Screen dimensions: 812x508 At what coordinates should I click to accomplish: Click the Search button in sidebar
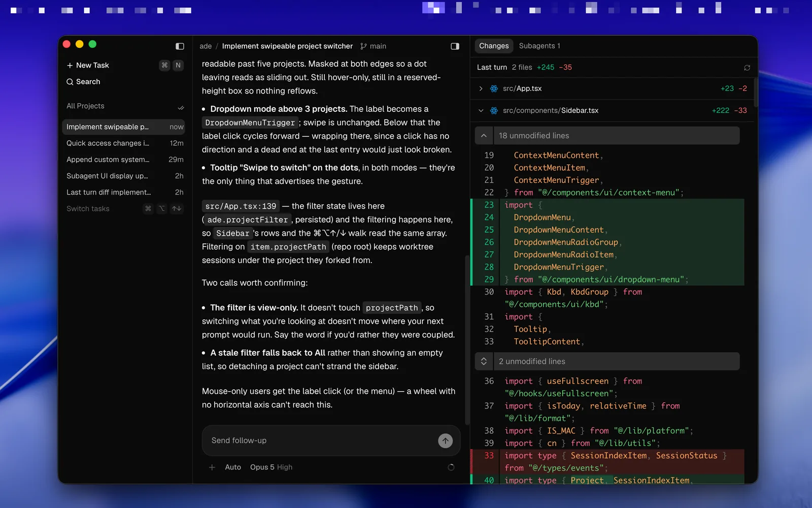click(x=83, y=82)
